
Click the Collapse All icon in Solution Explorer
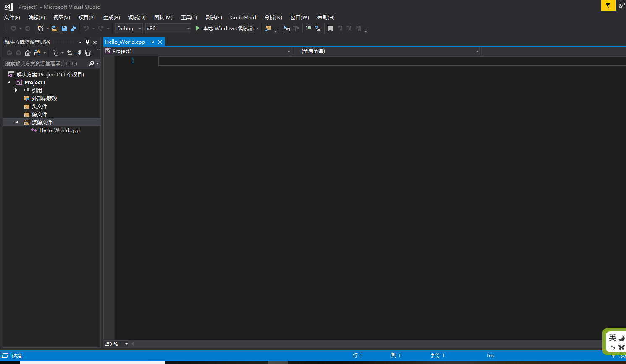(x=79, y=53)
